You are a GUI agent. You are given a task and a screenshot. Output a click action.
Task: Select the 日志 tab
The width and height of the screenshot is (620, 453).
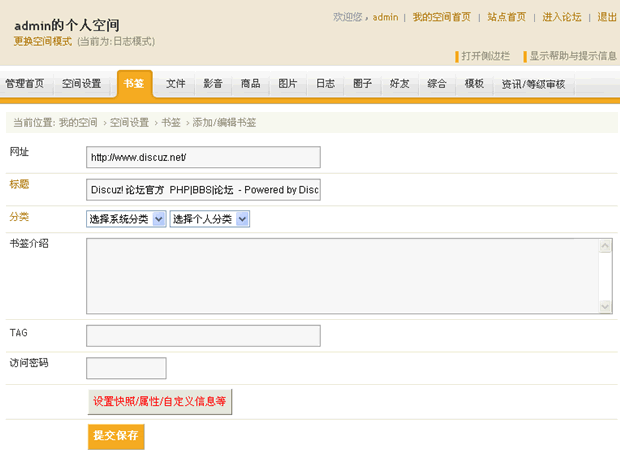325,84
